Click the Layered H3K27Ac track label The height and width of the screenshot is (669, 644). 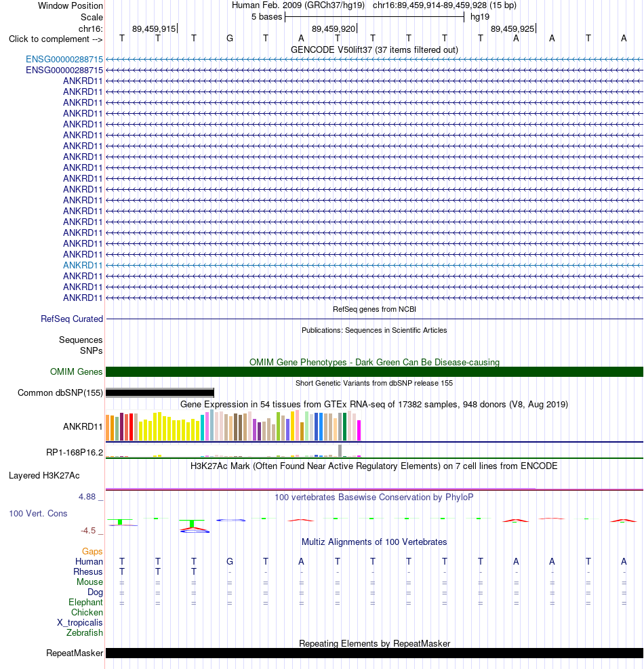[x=44, y=476]
